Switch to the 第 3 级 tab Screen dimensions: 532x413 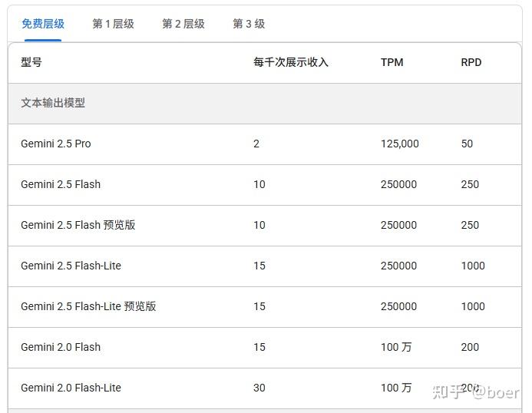click(x=249, y=24)
